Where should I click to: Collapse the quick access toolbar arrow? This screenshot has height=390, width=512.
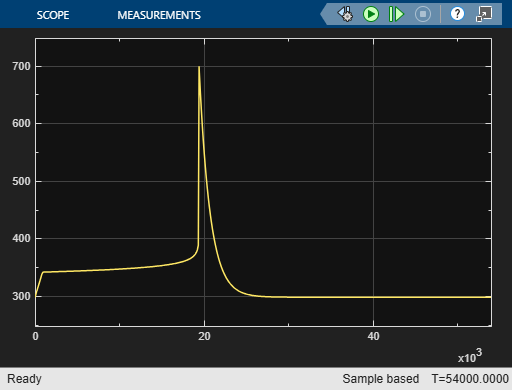point(323,14)
